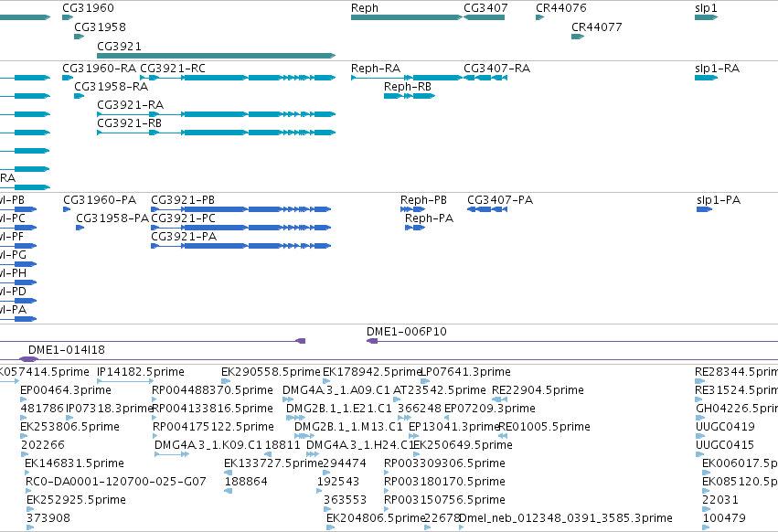This screenshot has width=778, height=532.
Task: Click EST 373908
Action: click(x=30, y=527)
